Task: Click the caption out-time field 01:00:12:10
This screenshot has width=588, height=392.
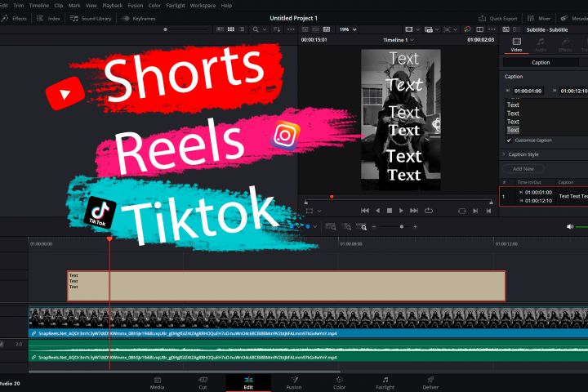Action: (573, 91)
